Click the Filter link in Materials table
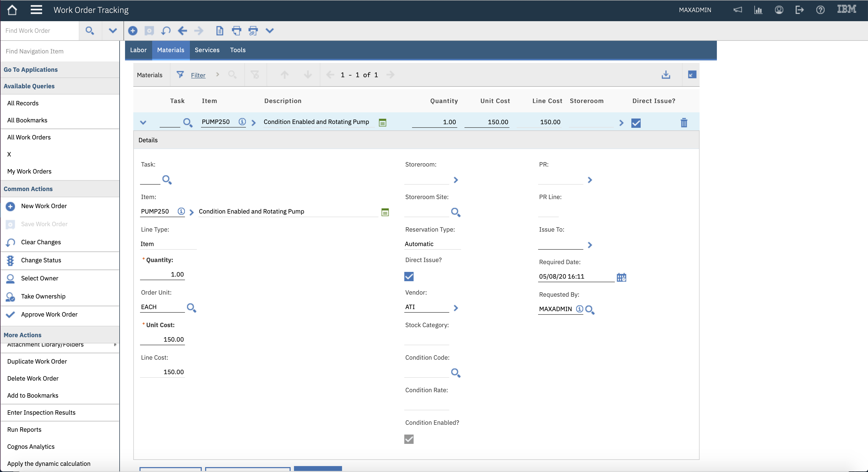Image resolution: width=868 pixels, height=472 pixels. [198, 75]
